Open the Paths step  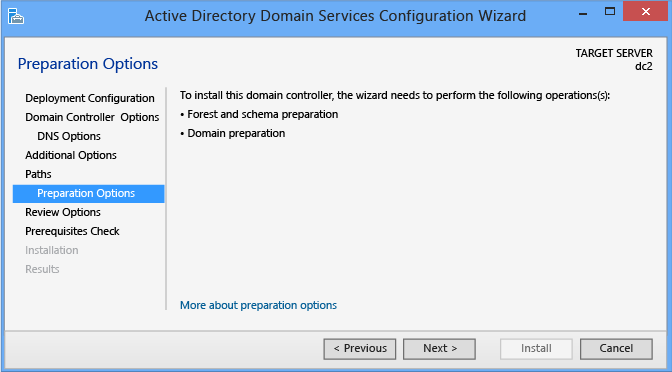38,174
